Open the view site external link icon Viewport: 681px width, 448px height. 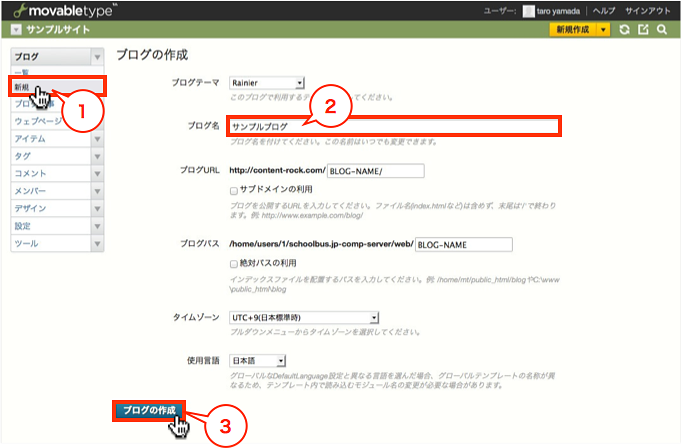tap(643, 30)
